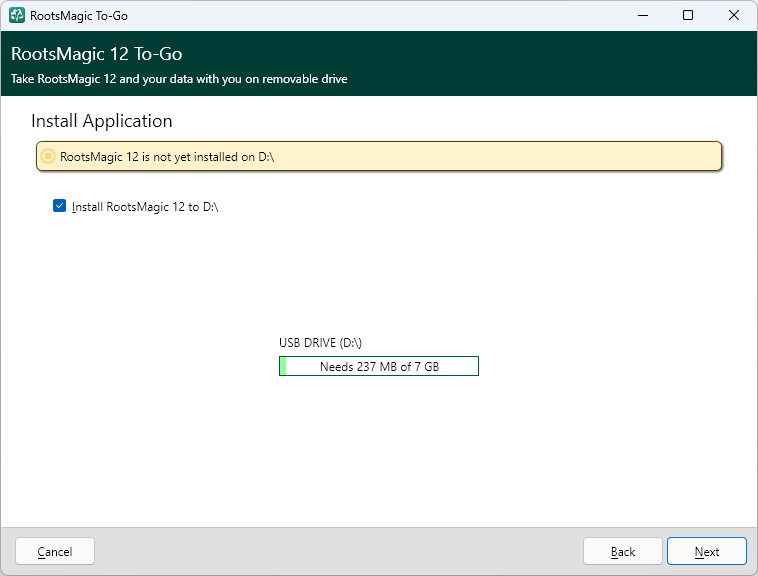Click the 'RootsMagic To-Go' title bar text
This screenshot has height=576, width=758.
(79, 16)
